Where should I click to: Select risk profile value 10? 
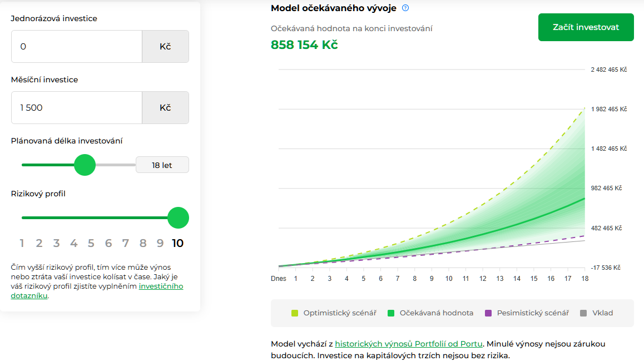pyautogui.click(x=177, y=243)
